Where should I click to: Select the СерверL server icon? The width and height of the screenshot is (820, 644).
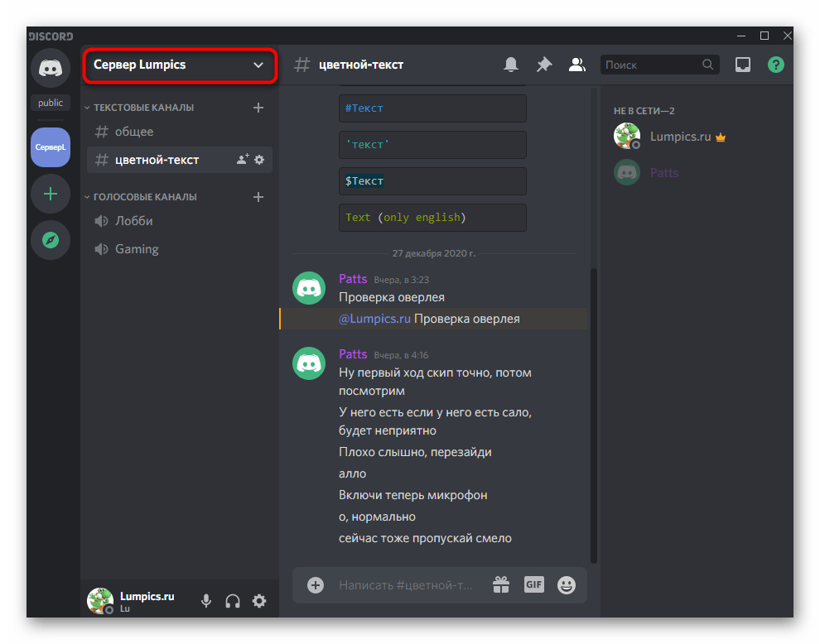[x=51, y=147]
